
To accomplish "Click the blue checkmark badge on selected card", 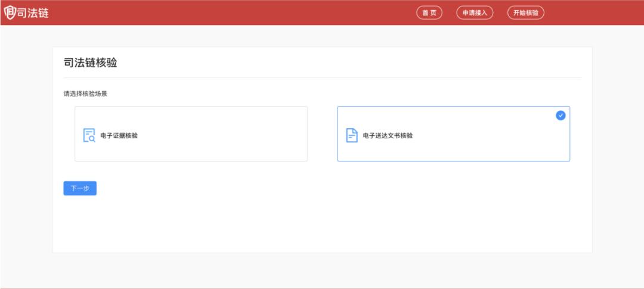I will (x=561, y=116).
